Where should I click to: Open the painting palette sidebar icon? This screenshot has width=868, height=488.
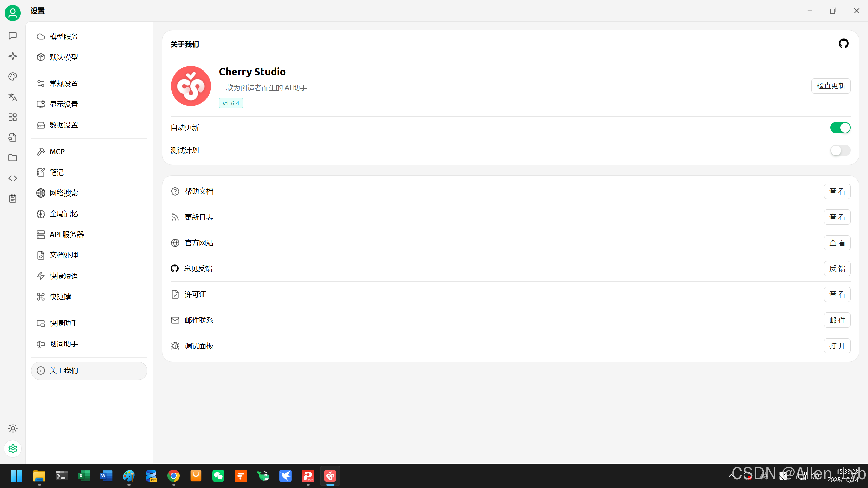click(x=13, y=76)
